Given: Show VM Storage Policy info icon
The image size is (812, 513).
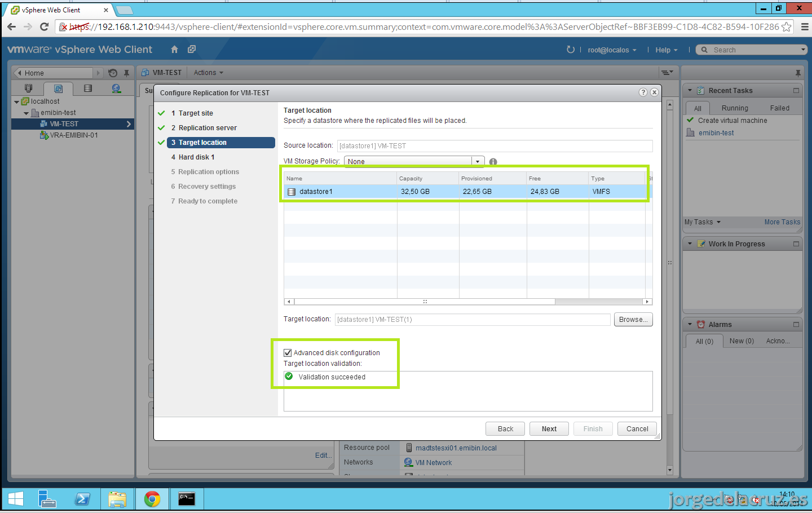Looking at the screenshot, I should pyautogui.click(x=493, y=162).
